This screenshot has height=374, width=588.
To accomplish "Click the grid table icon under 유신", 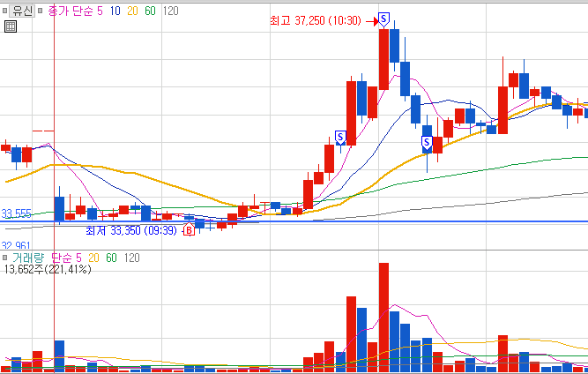I will (11, 26).
